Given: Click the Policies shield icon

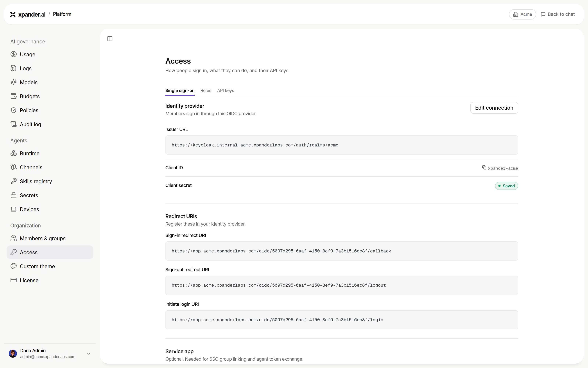Looking at the screenshot, I should pyautogui.click(x=14, y=110).
